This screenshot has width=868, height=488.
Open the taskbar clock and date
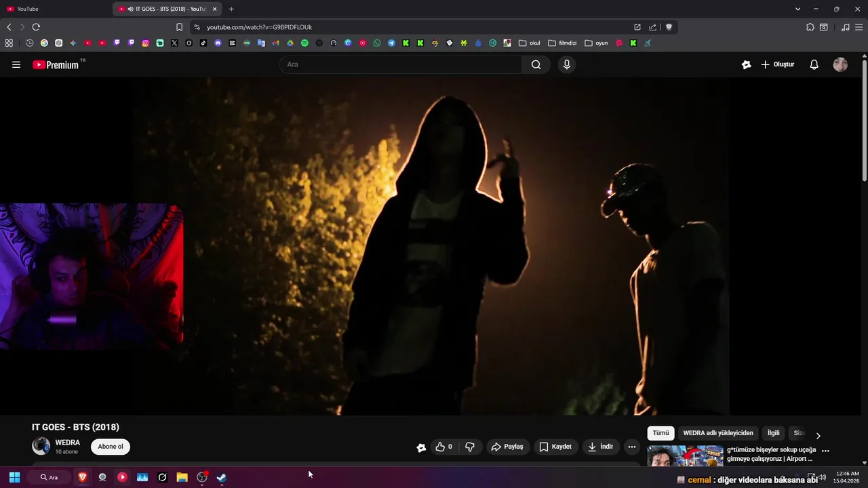click(x=848, y=477)
